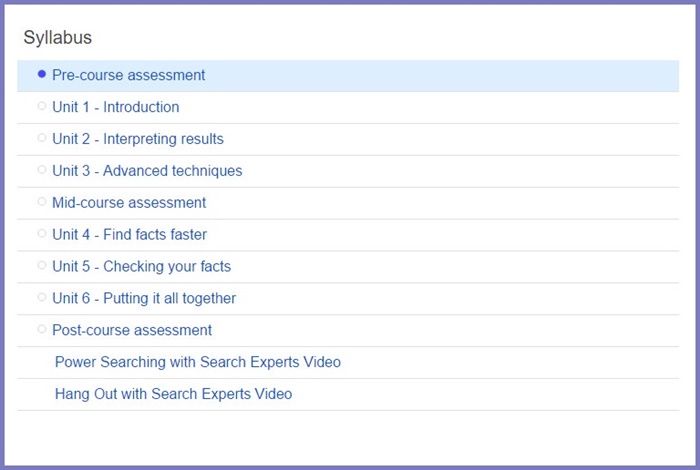Go to Unit 6 - Putting it all together
This screenshot has height=470, width=700.
pos(144,298)
